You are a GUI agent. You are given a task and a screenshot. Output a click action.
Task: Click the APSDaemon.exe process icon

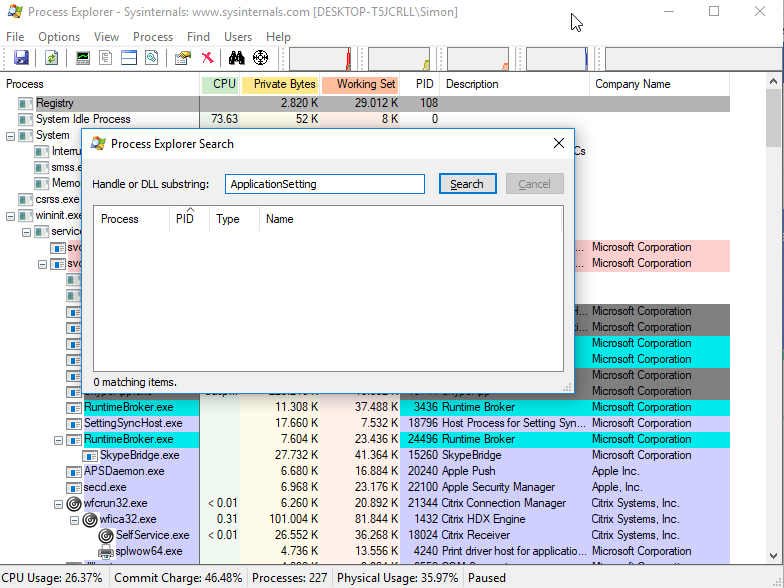[74, 472]
